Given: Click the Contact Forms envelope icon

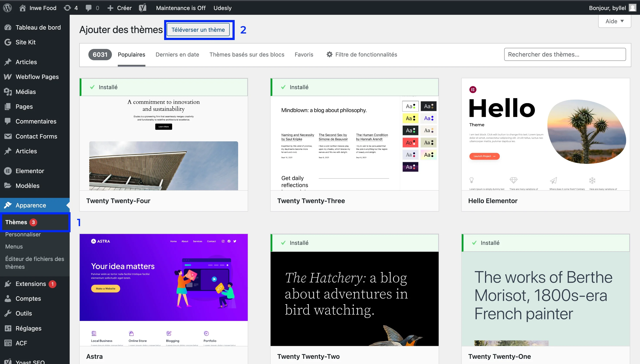Looking at the screenshot, I should [x=8, y=136].
